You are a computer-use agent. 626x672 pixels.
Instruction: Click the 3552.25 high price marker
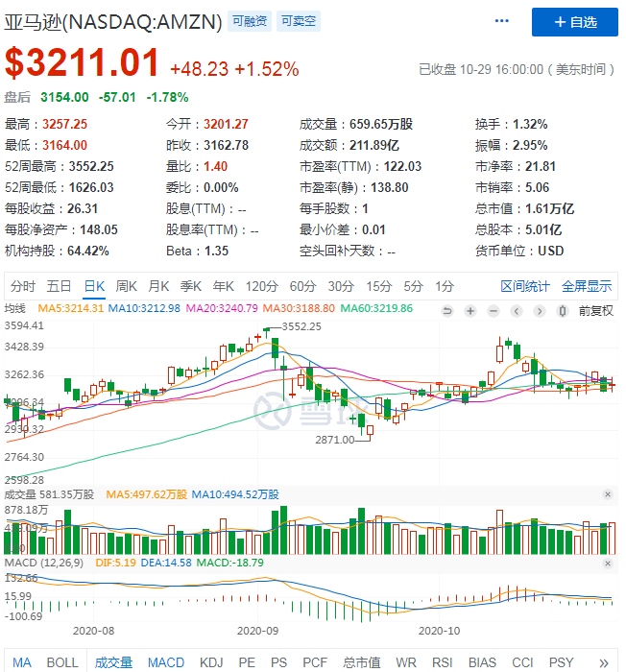pos(301,326)
